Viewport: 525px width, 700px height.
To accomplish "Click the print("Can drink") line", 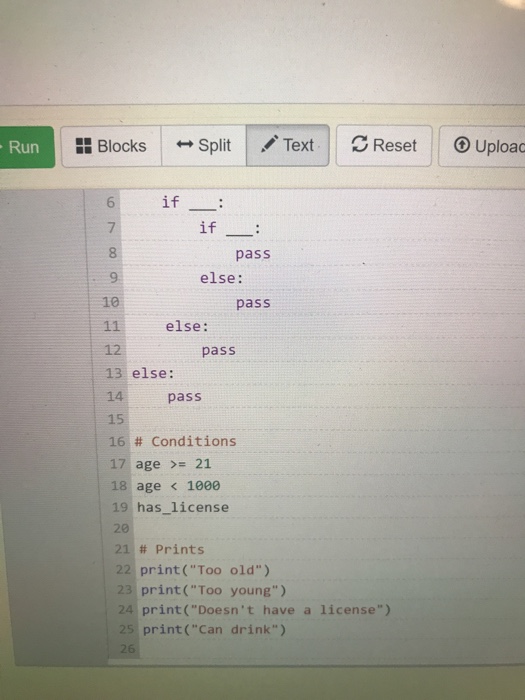I will 214,629.
